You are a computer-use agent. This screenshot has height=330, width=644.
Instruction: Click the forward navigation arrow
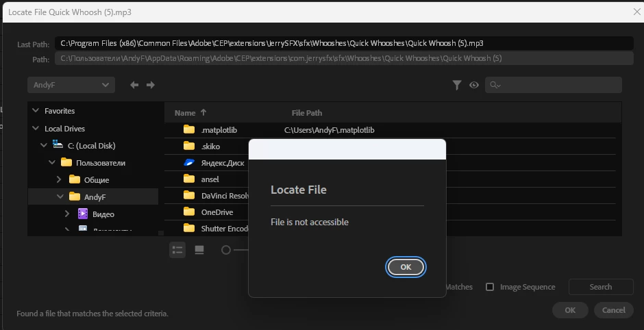(x=151, y=85)
